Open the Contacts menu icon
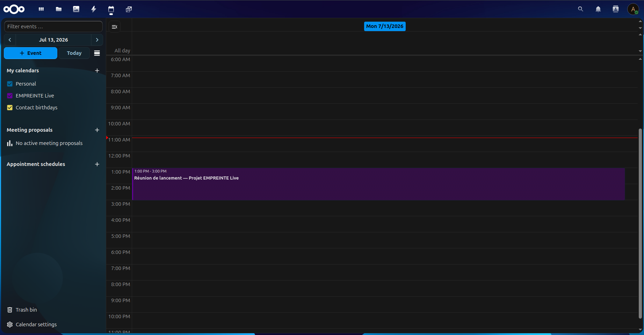The image size is (644, 335). click(x=616, y=9)
